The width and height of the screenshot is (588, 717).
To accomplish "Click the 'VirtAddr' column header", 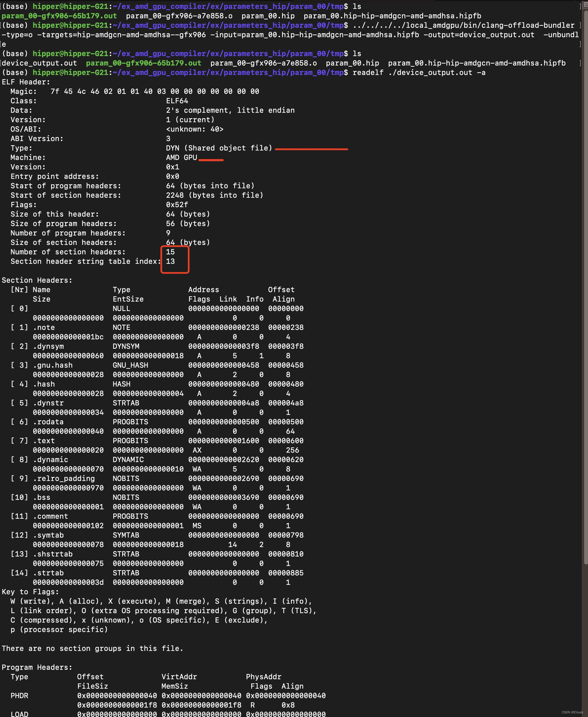I will click(x=179, y=677).
